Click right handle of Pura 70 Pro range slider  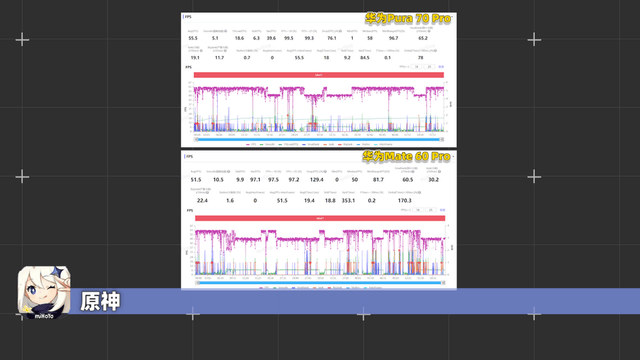tap(442, 139)
